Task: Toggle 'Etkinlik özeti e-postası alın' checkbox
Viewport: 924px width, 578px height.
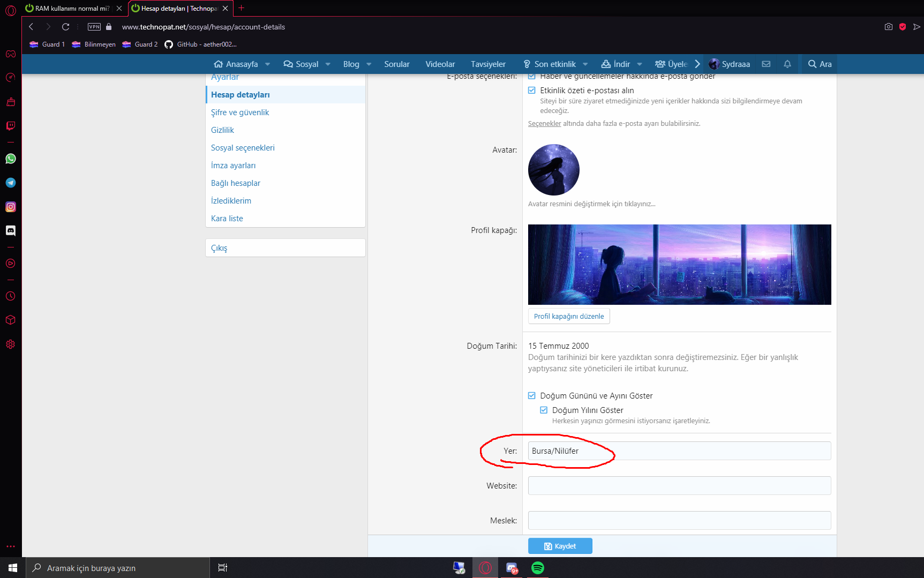Action: click(x=532, y=91)
